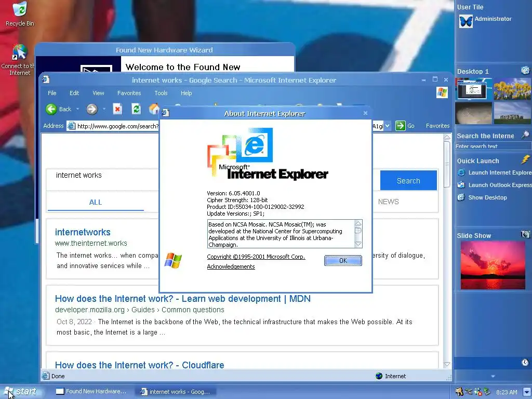Click the sunset Slide Show picture

[x=493, y=265]
